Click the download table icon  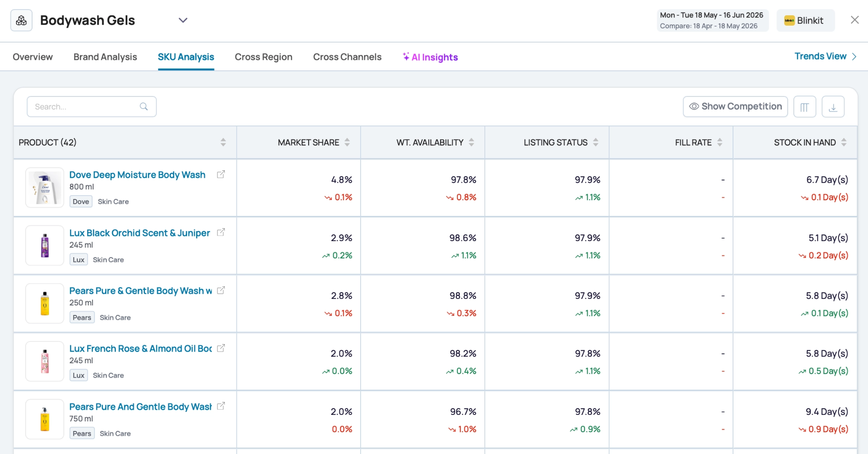833,107
